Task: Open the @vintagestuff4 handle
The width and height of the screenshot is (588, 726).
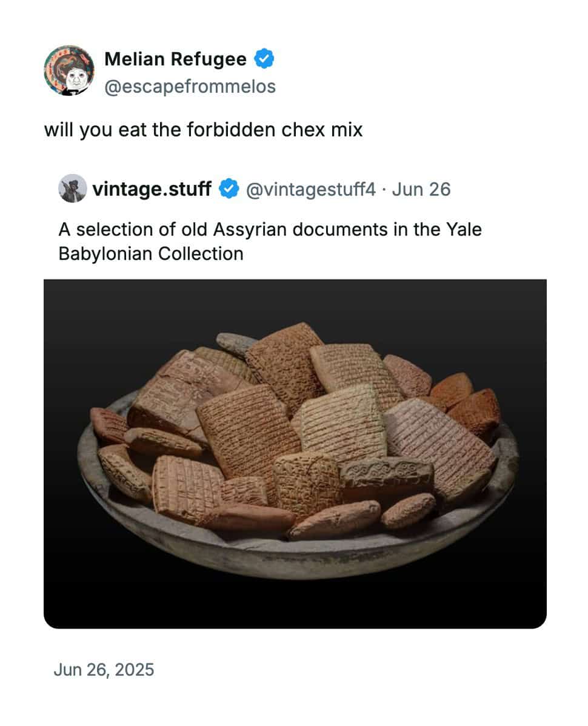Action: click(x=310, y=189)
